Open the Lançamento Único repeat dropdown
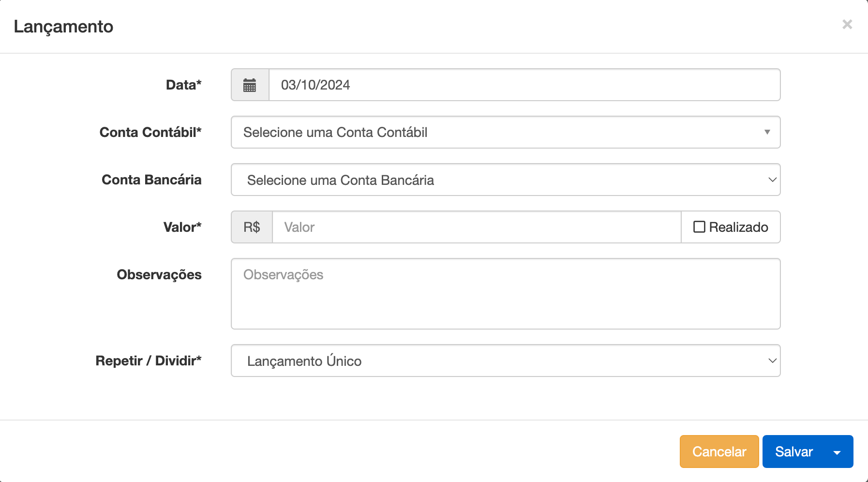 pos(505,361)
